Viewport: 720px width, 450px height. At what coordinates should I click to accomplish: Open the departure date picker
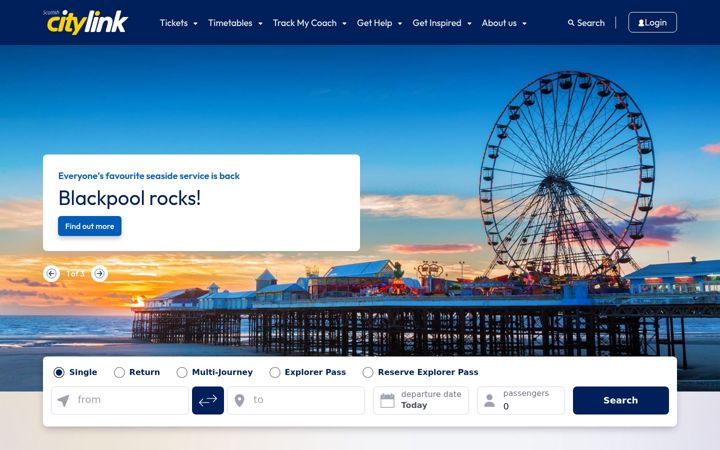(421, 400)
